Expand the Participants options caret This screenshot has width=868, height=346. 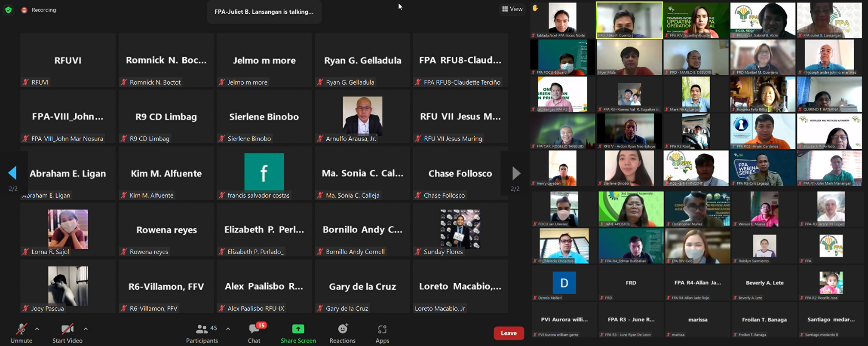pos(228,329)
